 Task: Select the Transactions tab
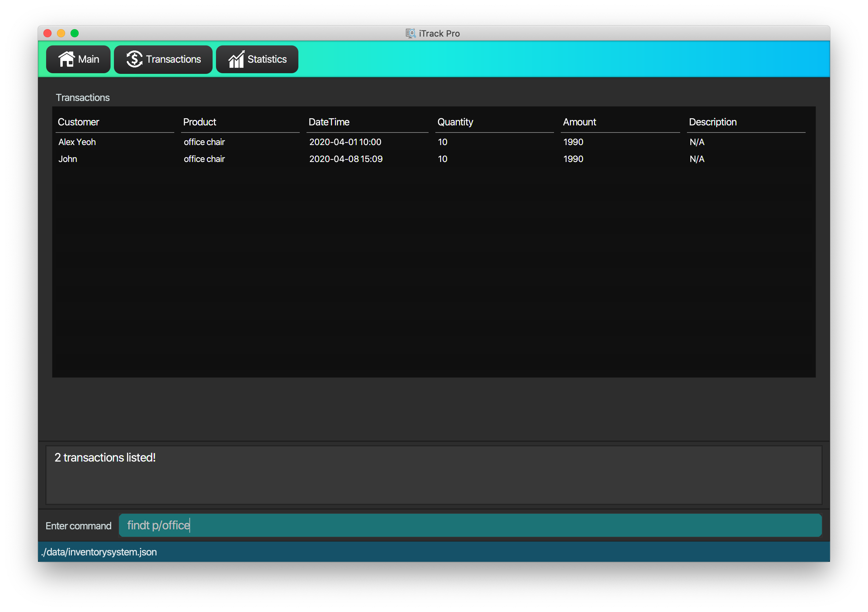tap(163, 59)
